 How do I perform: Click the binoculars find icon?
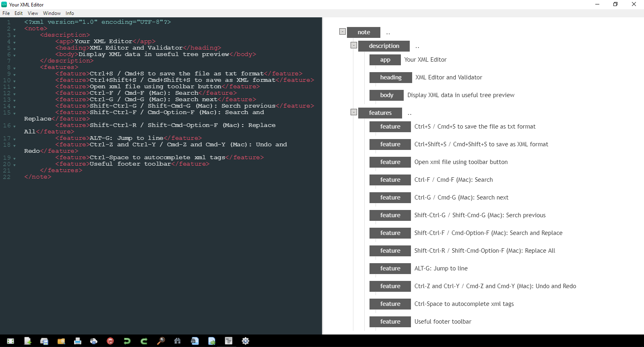click(x=178, y=341)
